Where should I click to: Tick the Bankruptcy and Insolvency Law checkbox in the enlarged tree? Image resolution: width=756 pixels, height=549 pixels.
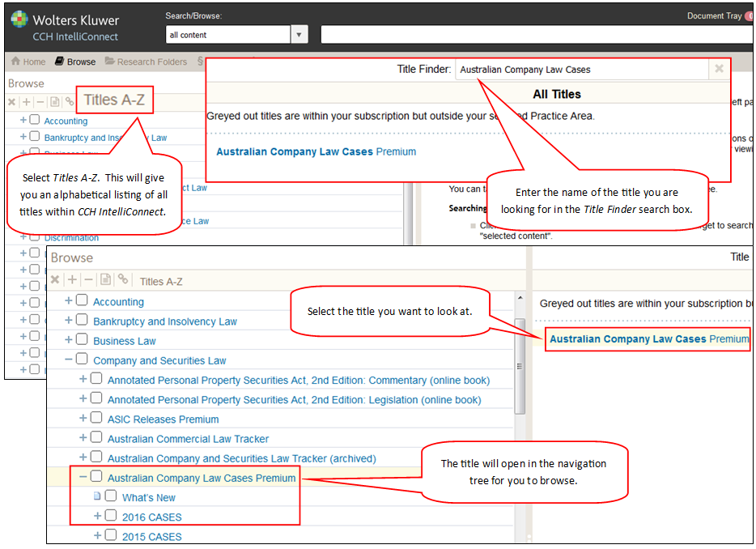click(82, 320)
